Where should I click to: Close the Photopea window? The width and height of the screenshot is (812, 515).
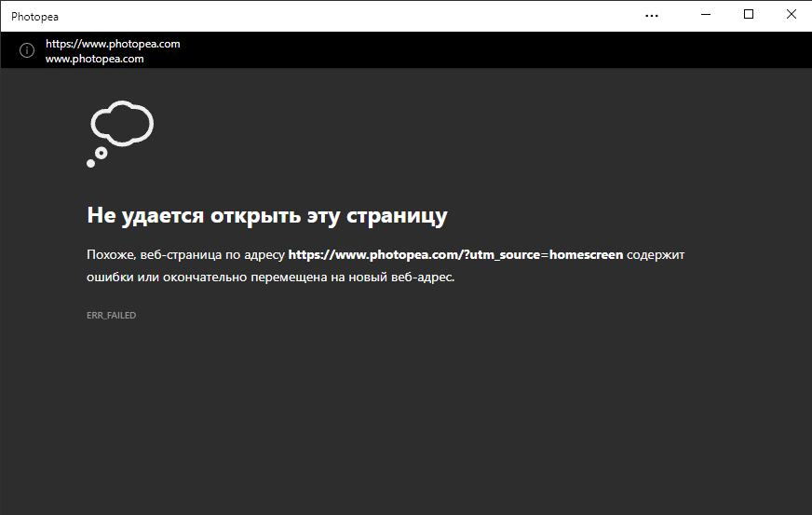[791, 15]
